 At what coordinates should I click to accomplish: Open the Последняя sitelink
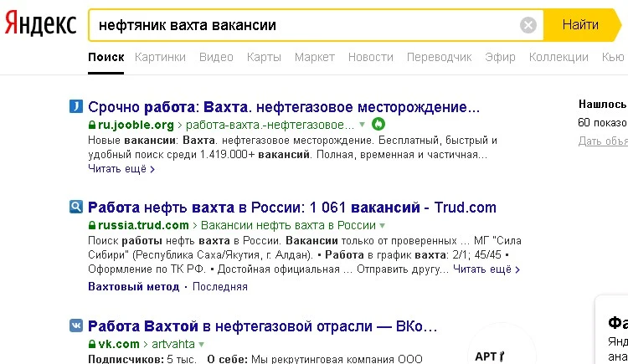(220, 287)
